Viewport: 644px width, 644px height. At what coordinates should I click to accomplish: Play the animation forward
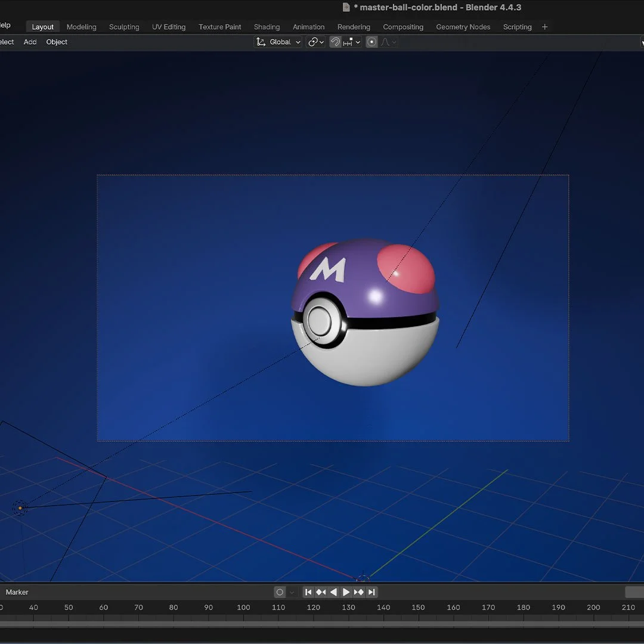click(346, 592)
